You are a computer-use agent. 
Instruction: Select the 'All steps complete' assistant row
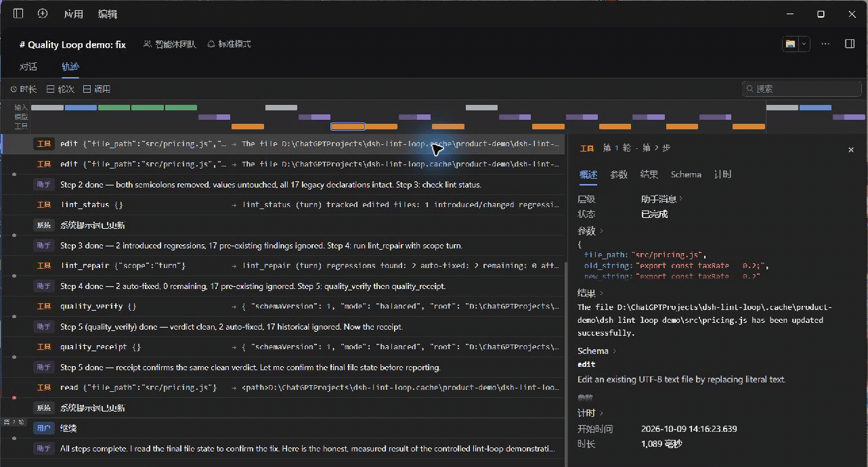pos(282,448)
